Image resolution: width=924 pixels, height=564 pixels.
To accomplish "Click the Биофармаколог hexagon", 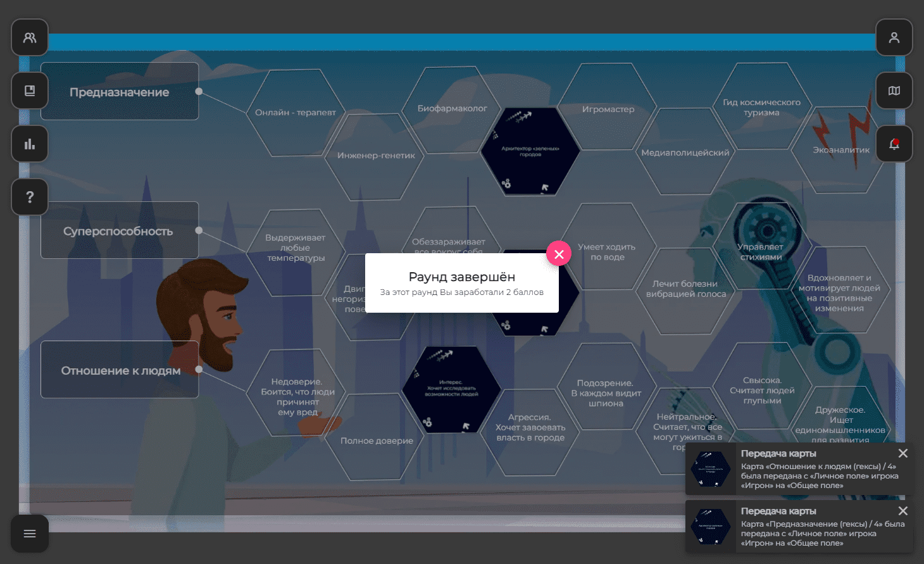I will [452, 109].
